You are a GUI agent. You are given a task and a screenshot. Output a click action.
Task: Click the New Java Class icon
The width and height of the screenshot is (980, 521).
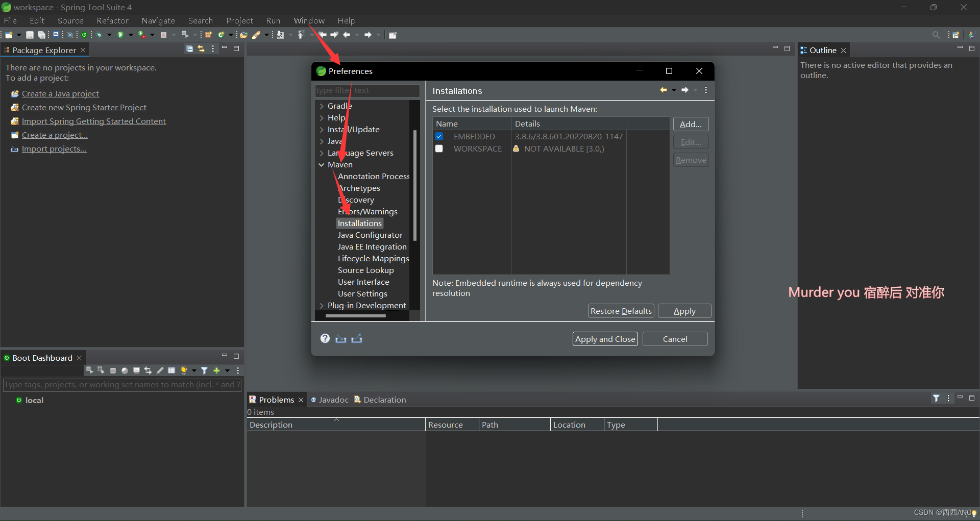pos(221,35)
